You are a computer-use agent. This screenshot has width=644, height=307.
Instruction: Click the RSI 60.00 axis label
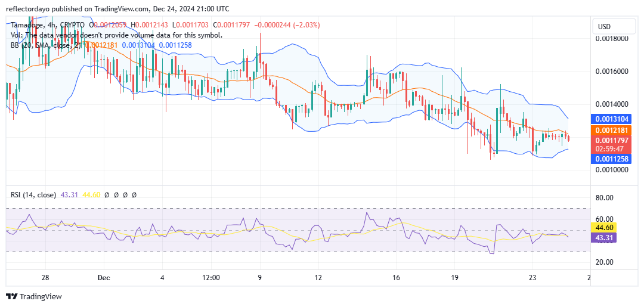coord(603,219)
